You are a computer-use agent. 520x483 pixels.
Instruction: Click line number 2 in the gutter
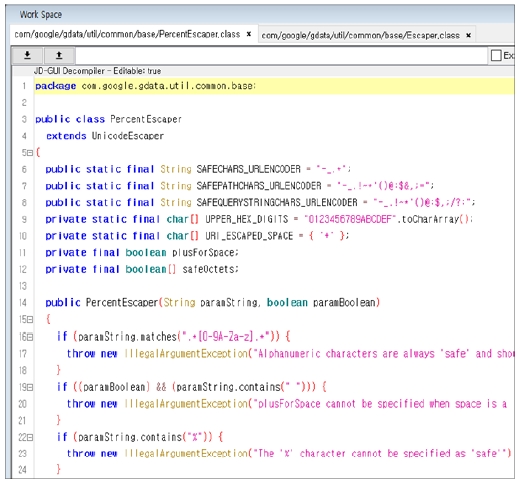(x=24, y=103)
